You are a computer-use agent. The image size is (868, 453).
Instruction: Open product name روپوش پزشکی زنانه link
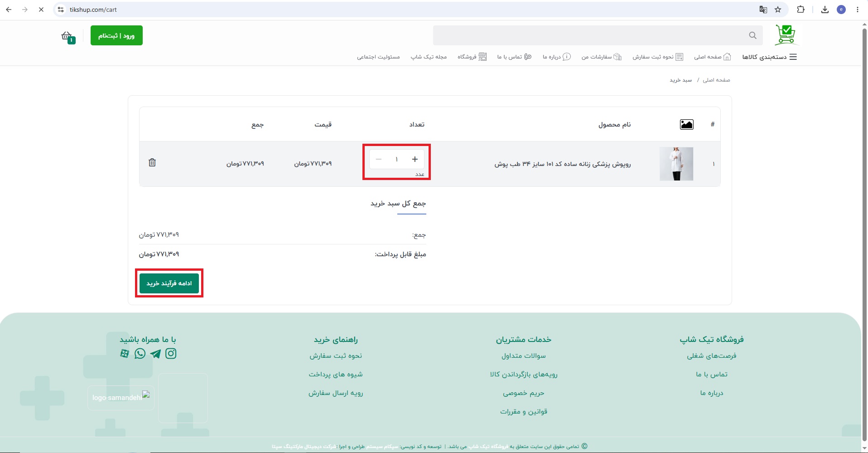562,164
